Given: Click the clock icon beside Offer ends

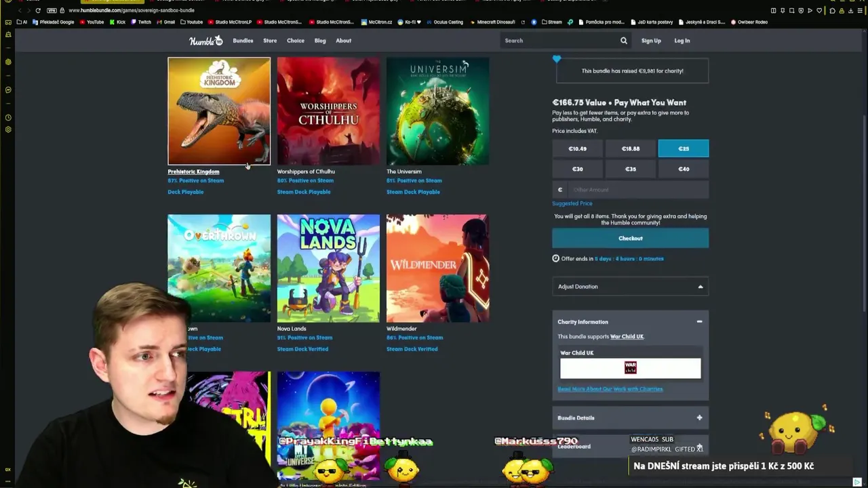Looking at the screenshot, I should pyautogui.click(x=556, y=258).
